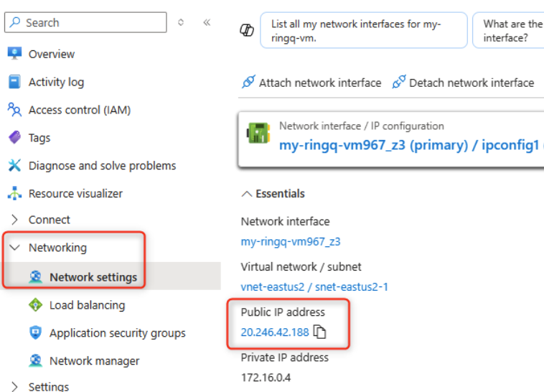Select the Networking group label

coord(57,248)
